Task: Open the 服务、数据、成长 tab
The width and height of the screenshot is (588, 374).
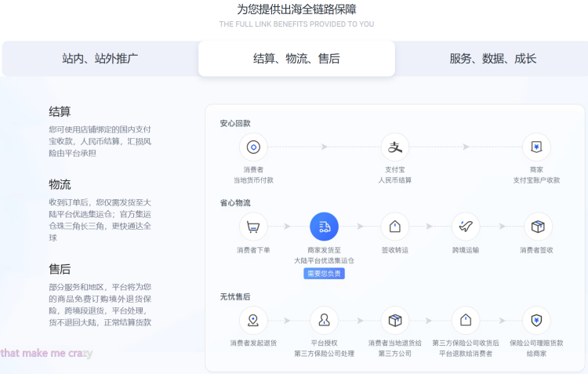Action: point(493,59)
